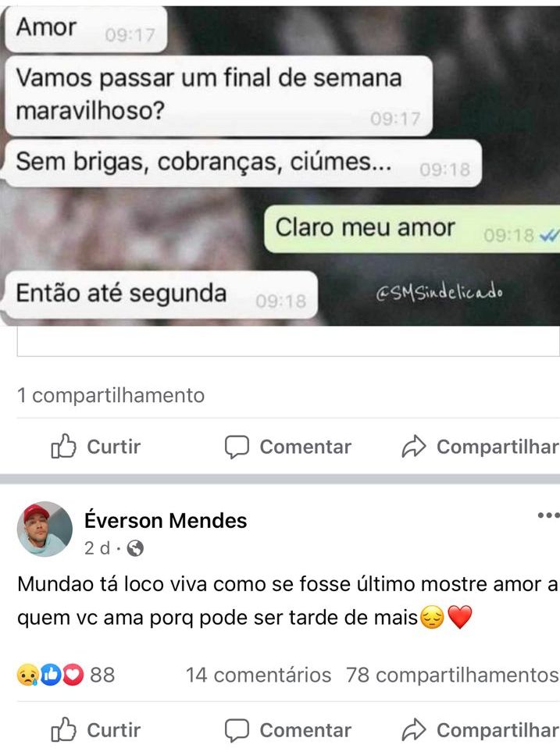Viewport: 560px width, 752px height.
Task: Click the sad crying reaction emoji icon
Action: coord(27,675)
